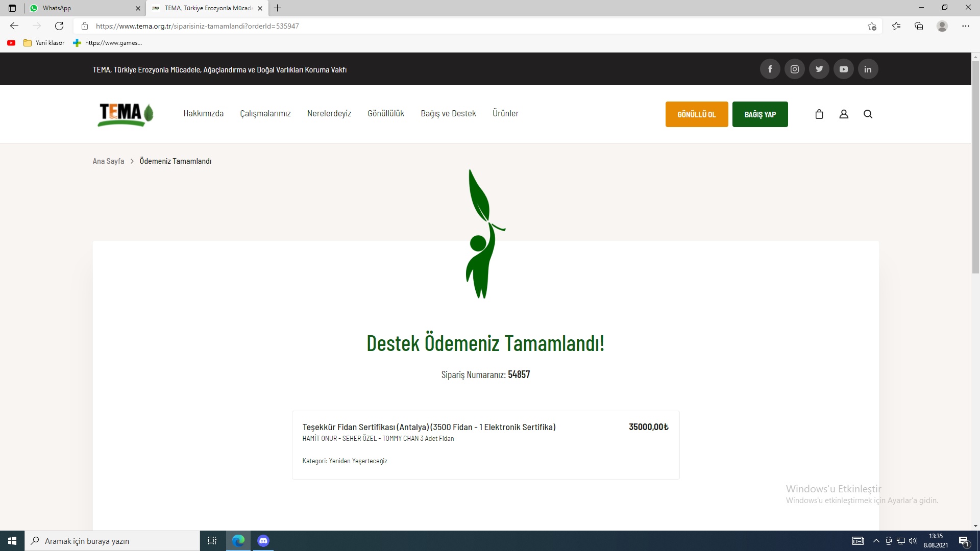Open the browser profile avatar
Screen dimensions: 980x551
pos(942,26)
